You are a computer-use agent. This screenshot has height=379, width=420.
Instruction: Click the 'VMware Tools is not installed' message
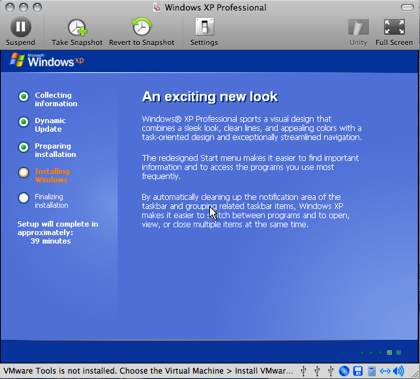[x=148, y=371]
